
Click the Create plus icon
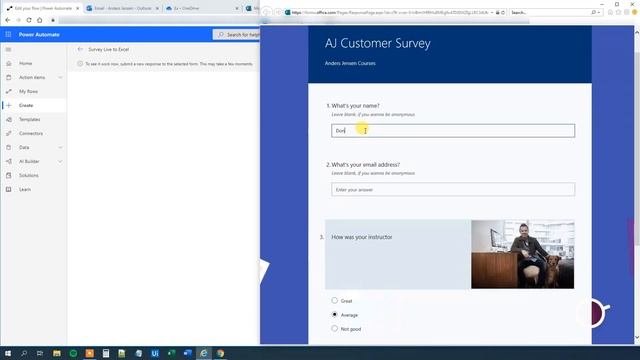(9, 105)
